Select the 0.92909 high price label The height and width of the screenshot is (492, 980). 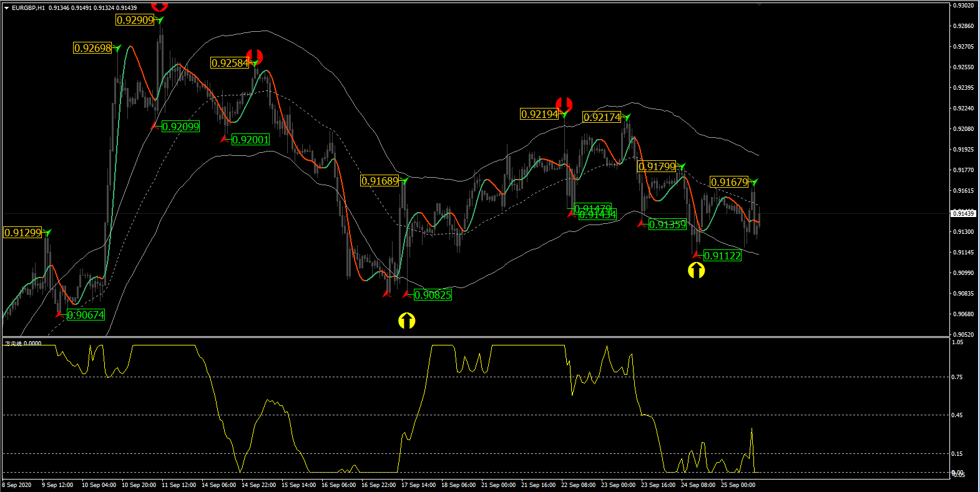click(x=135, y=20)
